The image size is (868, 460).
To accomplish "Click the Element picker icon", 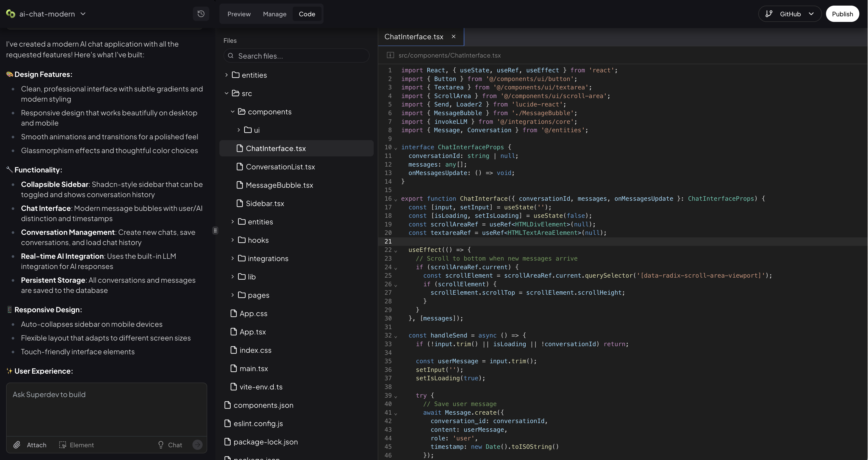I will tap(63, 445).
